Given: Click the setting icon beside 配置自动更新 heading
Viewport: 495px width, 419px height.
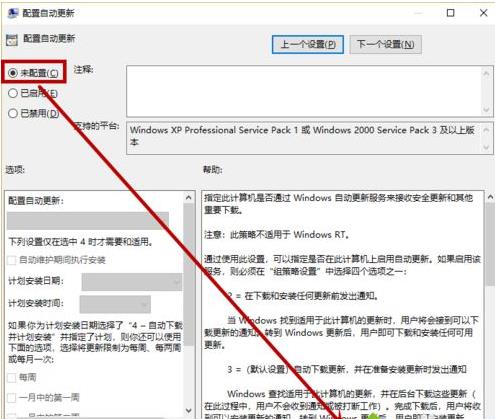Looking at the screenshot, I should point(12,40).
